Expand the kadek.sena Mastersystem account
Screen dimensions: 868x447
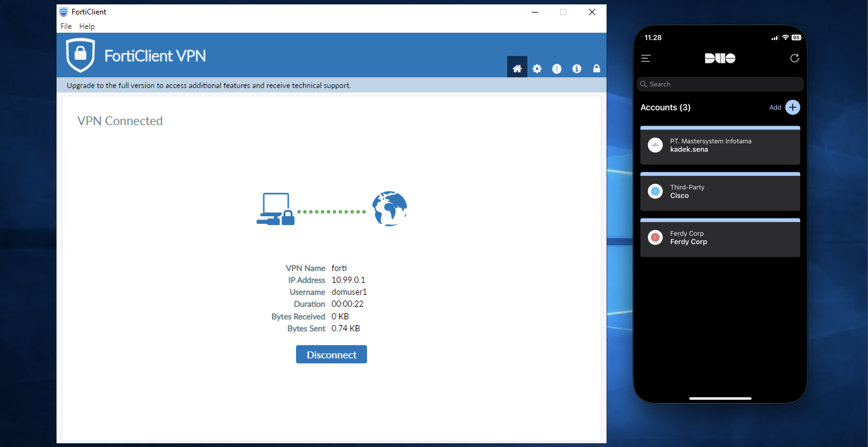pyautogui.click(x=720, y=146)
